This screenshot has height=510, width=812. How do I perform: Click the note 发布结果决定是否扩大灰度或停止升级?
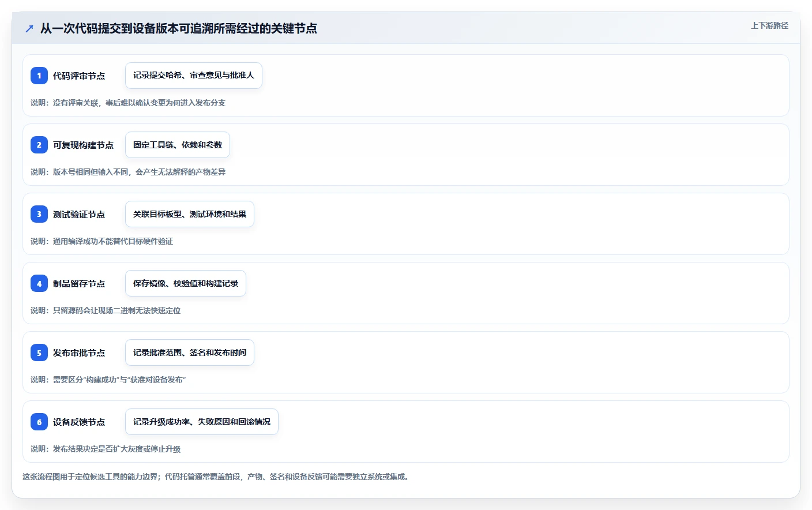[x=106, y=449]
